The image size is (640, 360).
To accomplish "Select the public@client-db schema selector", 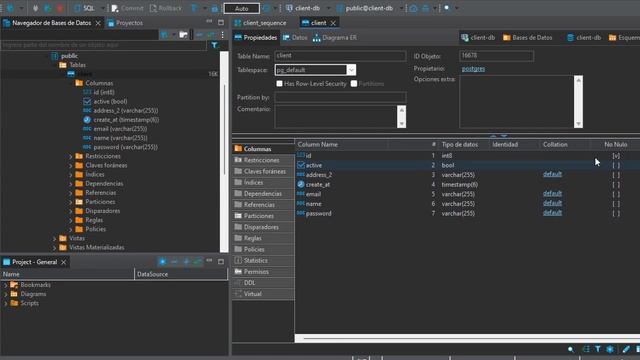I will coord(365,8).
